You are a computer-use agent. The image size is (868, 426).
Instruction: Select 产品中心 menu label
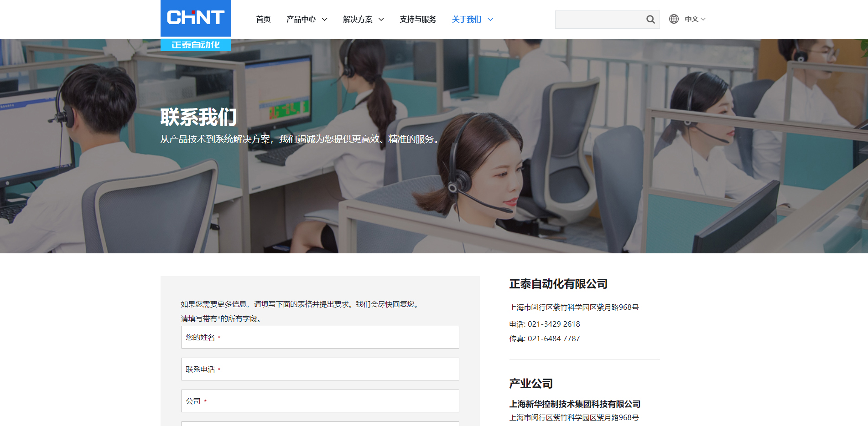point(301,19)
